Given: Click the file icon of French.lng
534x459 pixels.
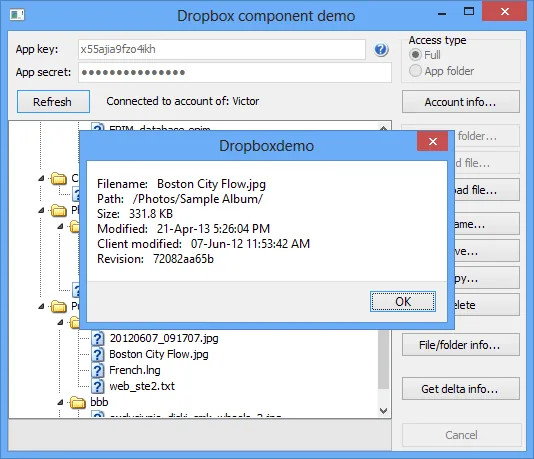Looking at the screenshot, I should tap(98, 370).
